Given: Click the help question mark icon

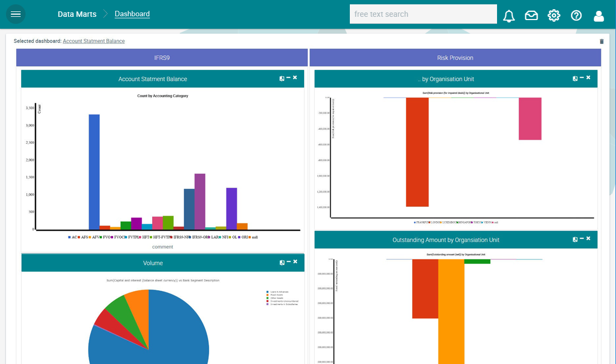Looking at the screenshot, I should [x=576, y=16].
